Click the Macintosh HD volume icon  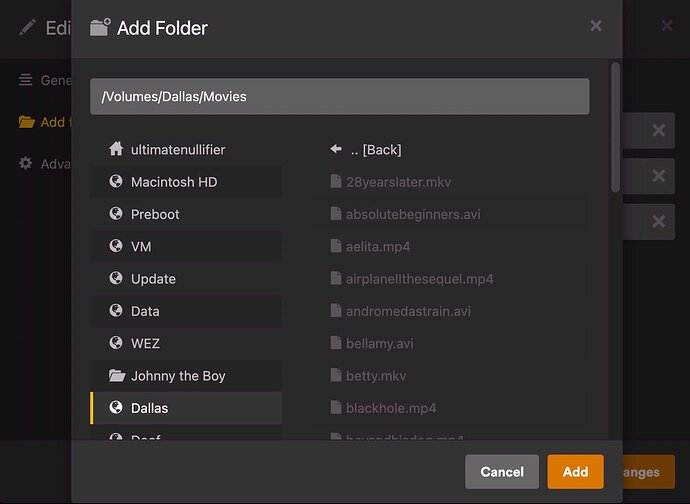pos(116,181)
